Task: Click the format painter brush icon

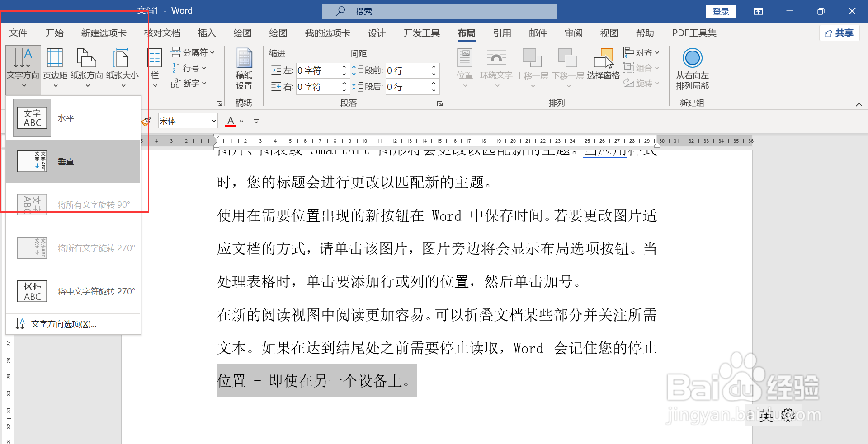Action: [x=146, y=121]
